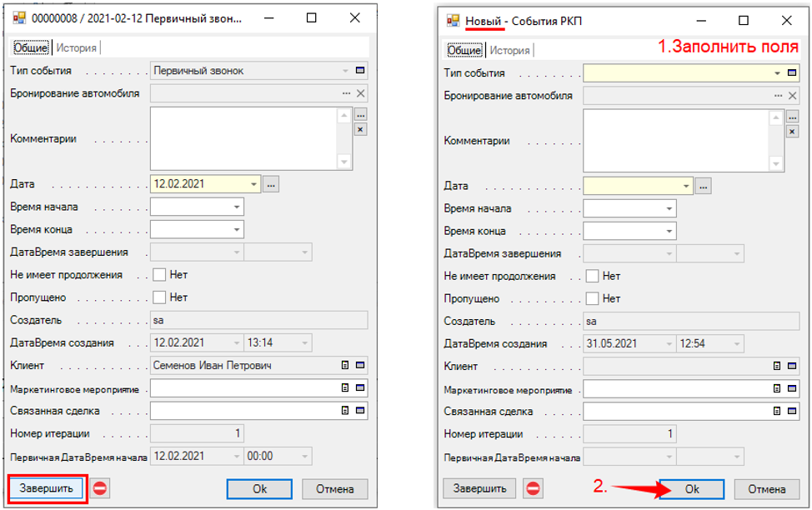Click ellipsis button next to date 12.02.2021
The image size is (812, 510).
point(271,184)
